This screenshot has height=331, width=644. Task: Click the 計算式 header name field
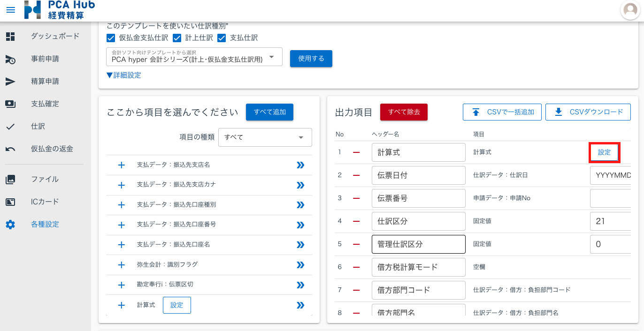[x=418, y=152]
